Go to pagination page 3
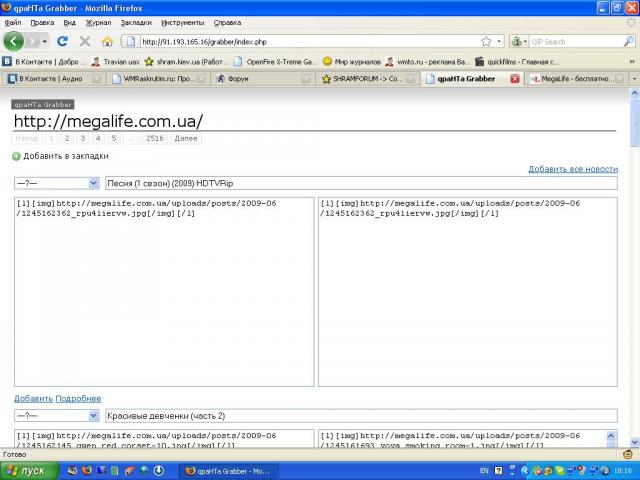This screenshot has width=640, height=480. pos(82,138)
